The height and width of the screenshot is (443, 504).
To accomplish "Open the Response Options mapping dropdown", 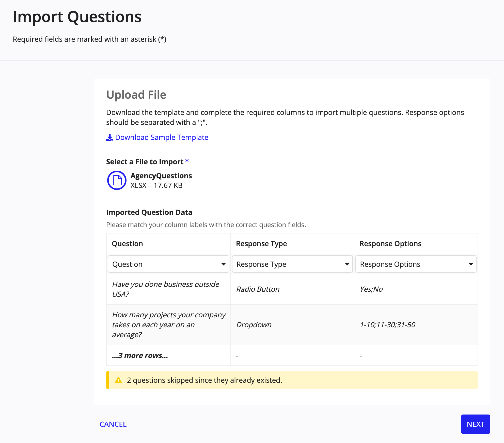I will point(416,264).
